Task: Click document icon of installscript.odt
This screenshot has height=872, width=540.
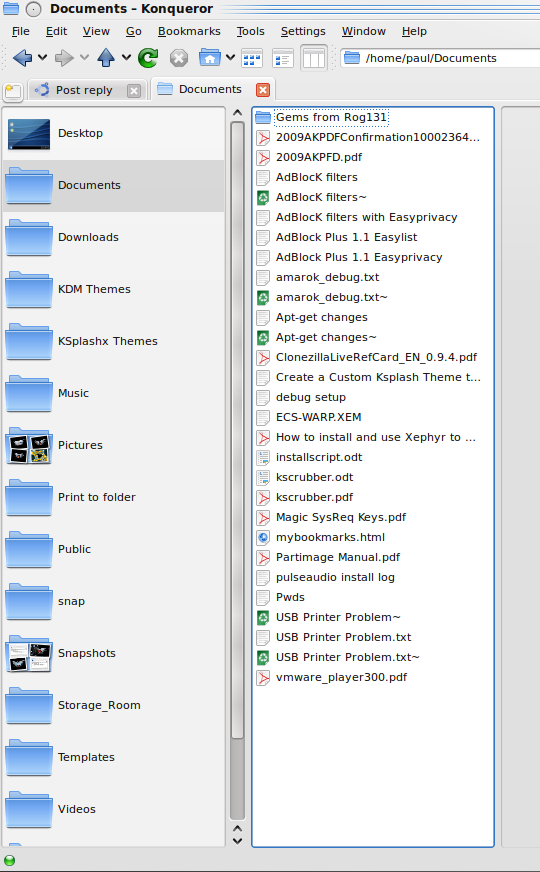Action: coord(262,458)
